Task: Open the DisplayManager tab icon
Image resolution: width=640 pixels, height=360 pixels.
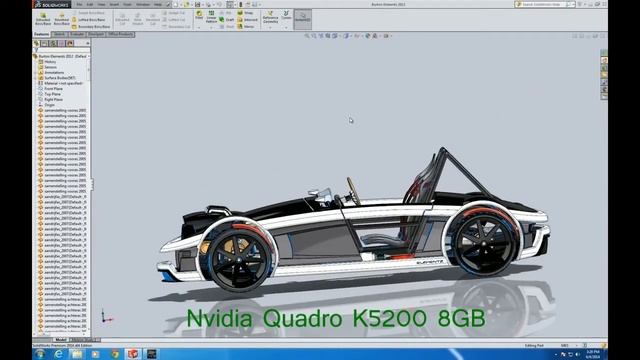Action: pos(70,43)
